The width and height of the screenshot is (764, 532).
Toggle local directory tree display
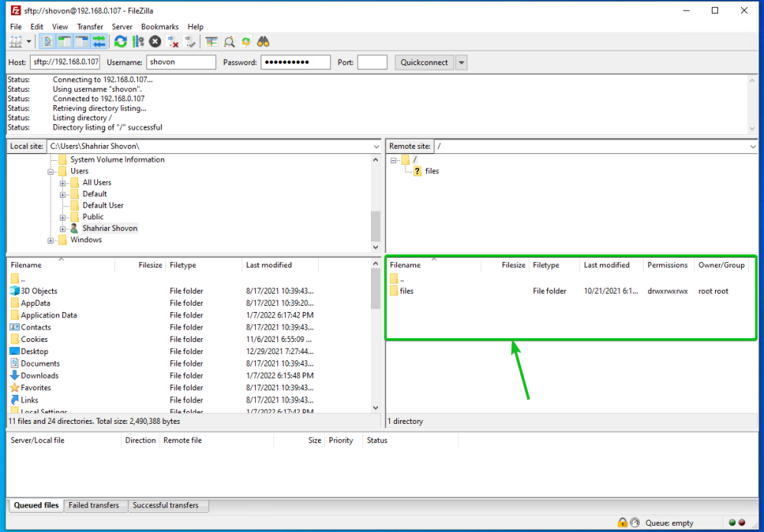(x=64, y=42)
